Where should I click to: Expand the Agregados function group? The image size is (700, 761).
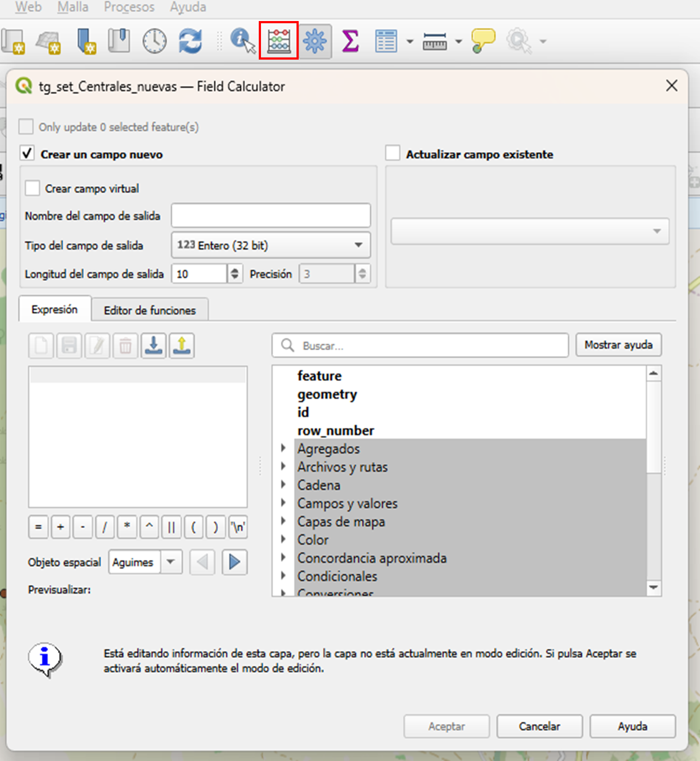click(x=283, y=448)
